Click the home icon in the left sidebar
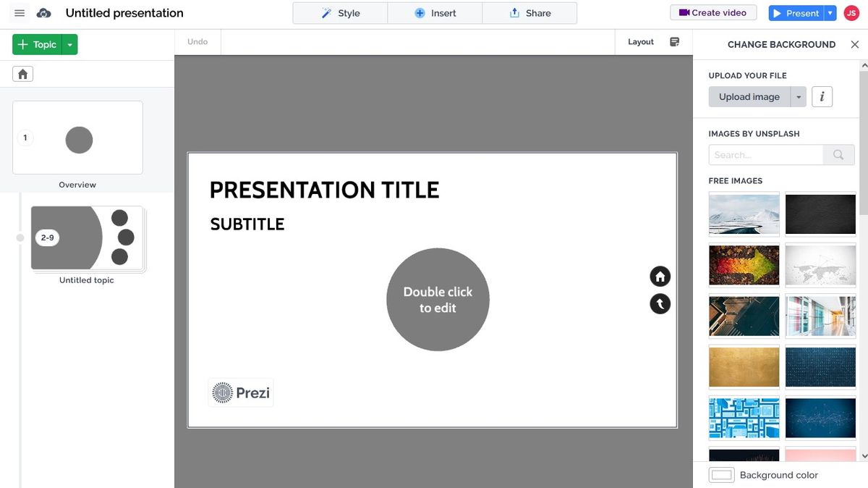This screenshot has height=488, width=868. [22, 73]
